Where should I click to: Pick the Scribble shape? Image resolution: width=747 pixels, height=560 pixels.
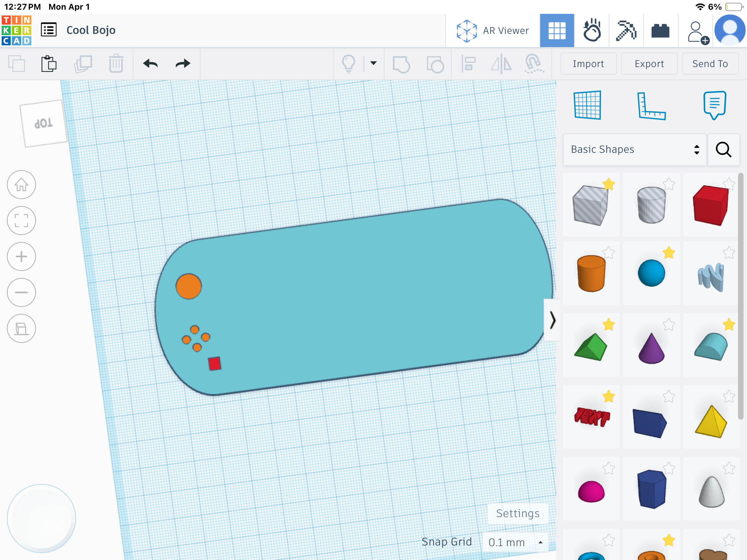coord(711,277)
